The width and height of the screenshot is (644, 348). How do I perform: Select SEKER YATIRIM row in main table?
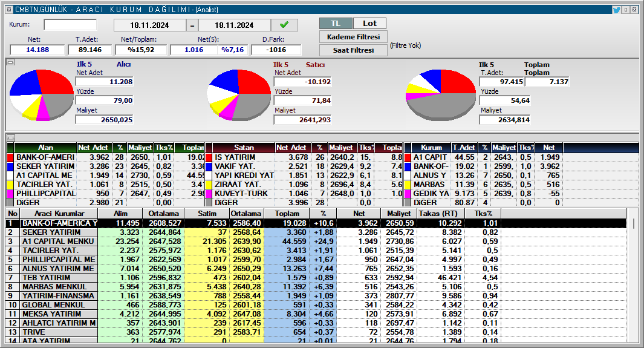tap(316, 232)
